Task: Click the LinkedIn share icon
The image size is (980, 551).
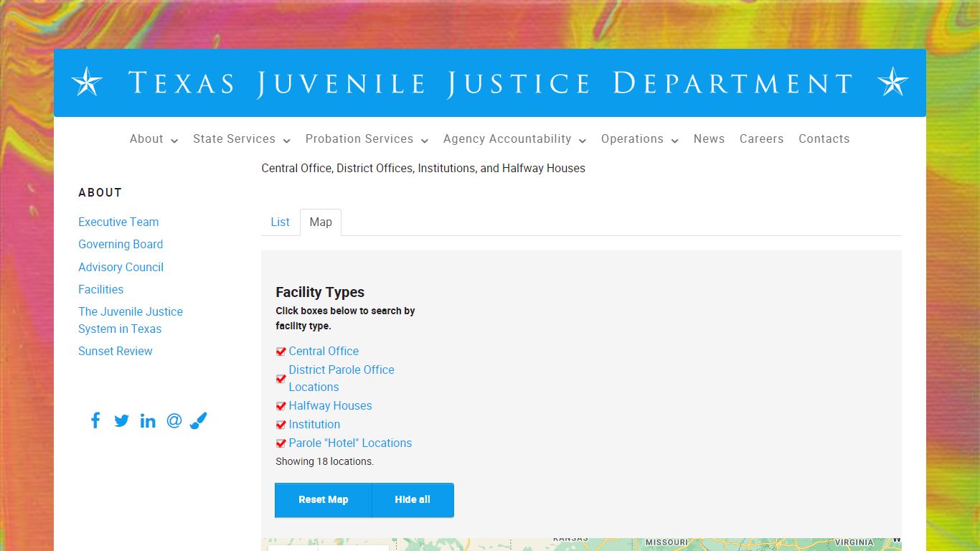Action: pos(148,421)
